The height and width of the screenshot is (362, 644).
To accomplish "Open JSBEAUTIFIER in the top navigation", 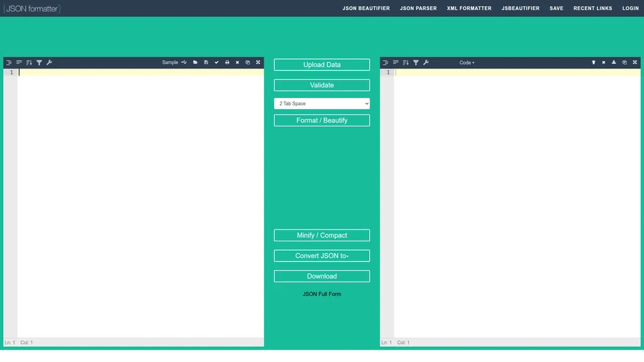I will [x=520, y=8].
